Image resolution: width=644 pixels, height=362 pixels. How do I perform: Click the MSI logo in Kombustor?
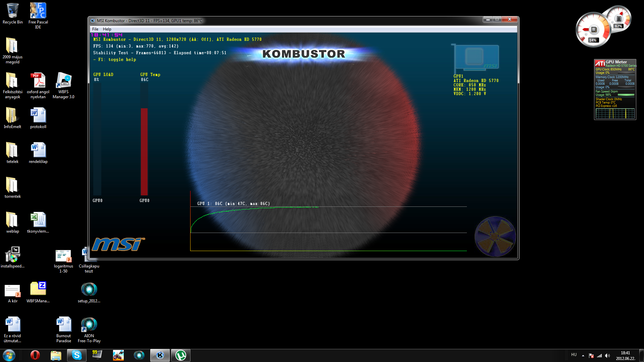[118, 244]
